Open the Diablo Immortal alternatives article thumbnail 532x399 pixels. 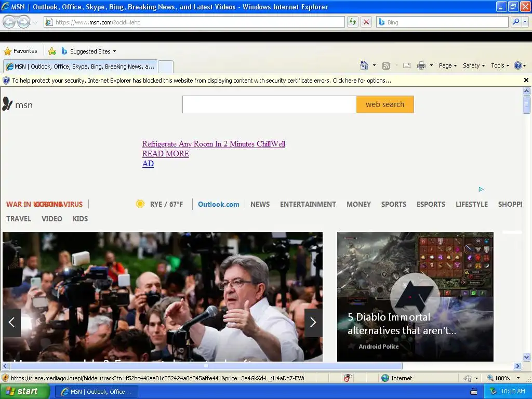coord(415,297)
